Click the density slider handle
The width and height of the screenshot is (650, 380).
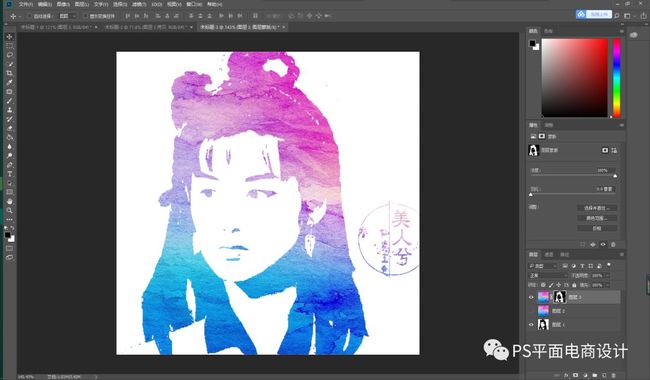615,176
